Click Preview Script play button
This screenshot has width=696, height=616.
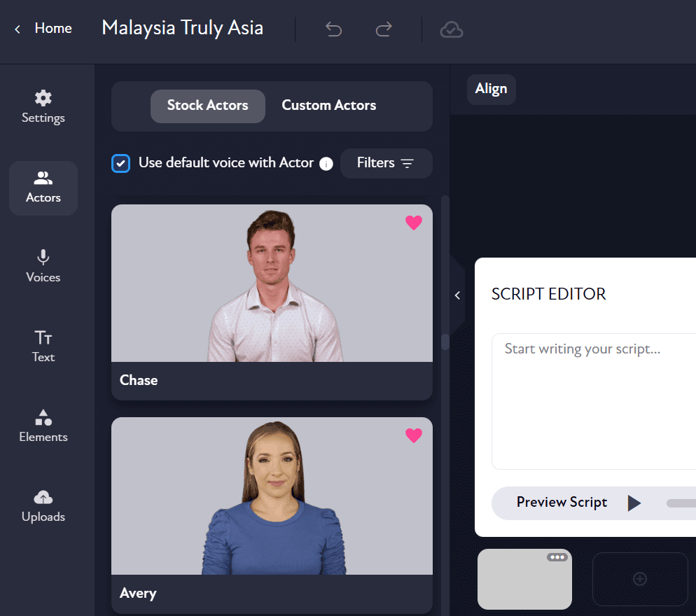(634, 503)
